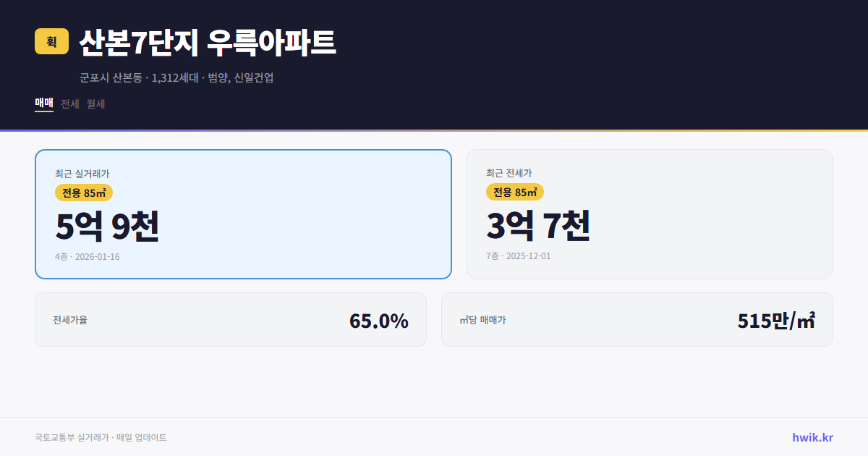Select the 4층 · 2026-01-16 transaction detail
This screenshot has width=868, height=456.
point(88,256)
